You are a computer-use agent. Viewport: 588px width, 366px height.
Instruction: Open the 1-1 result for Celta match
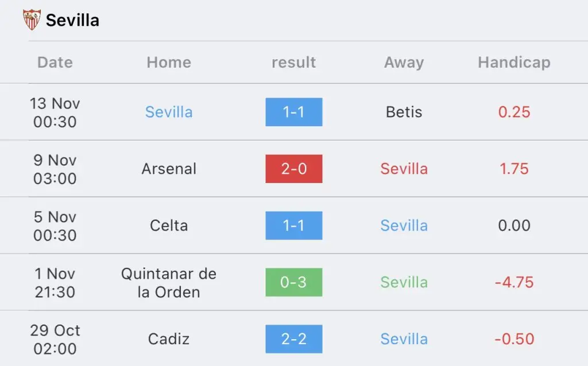[293, 225]
